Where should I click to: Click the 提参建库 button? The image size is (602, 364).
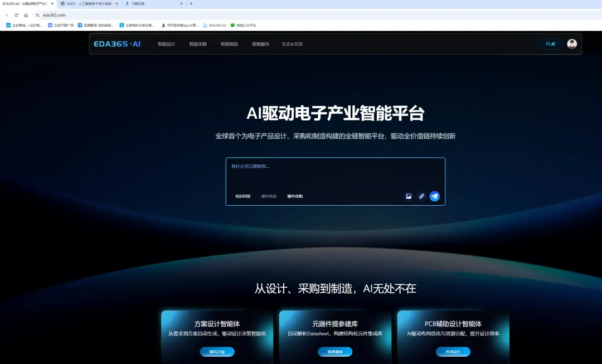point(335,352)
